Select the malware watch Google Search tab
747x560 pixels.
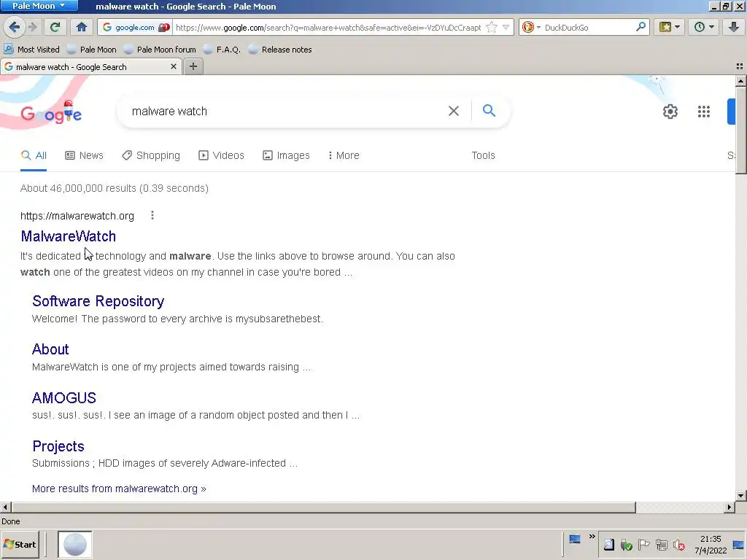click(90, 66)
